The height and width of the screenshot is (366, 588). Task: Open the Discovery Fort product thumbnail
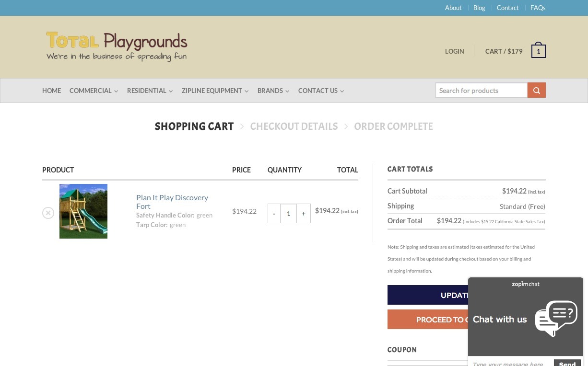[x=83, y=211]
